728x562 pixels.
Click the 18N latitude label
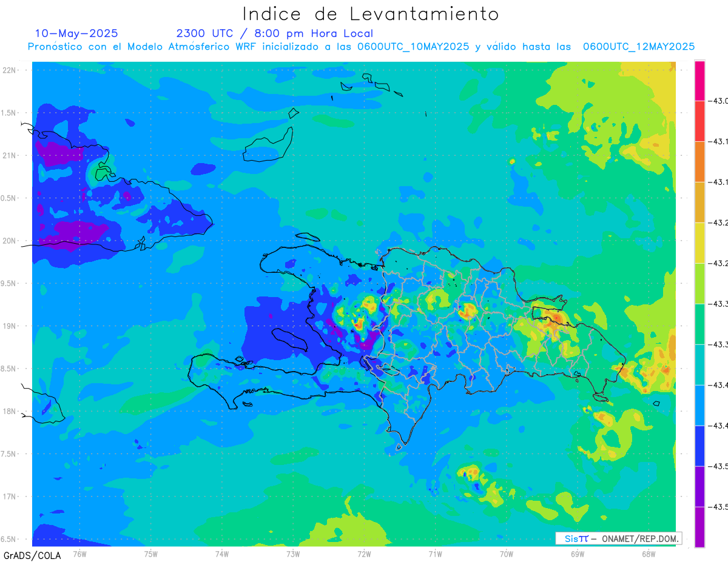[x=10, y=411]
